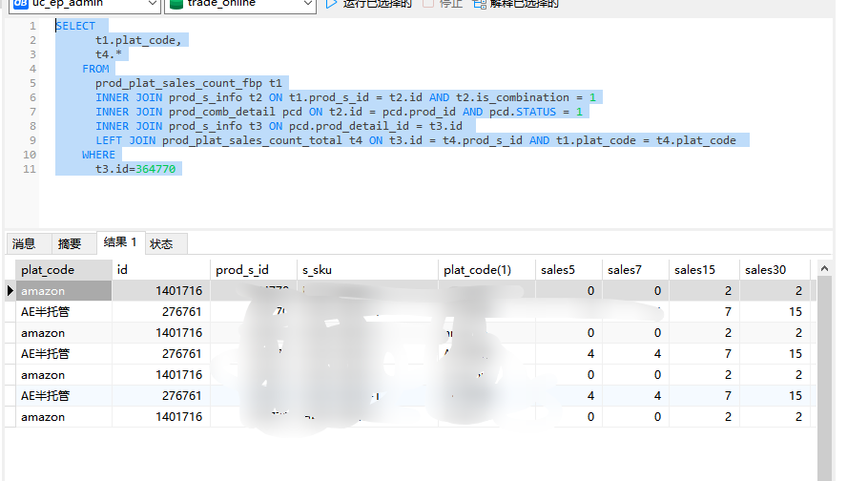Viewport: 868px width, 481px height.
Task: Select the first row id cell 1401716
Action: coord(178,291)
